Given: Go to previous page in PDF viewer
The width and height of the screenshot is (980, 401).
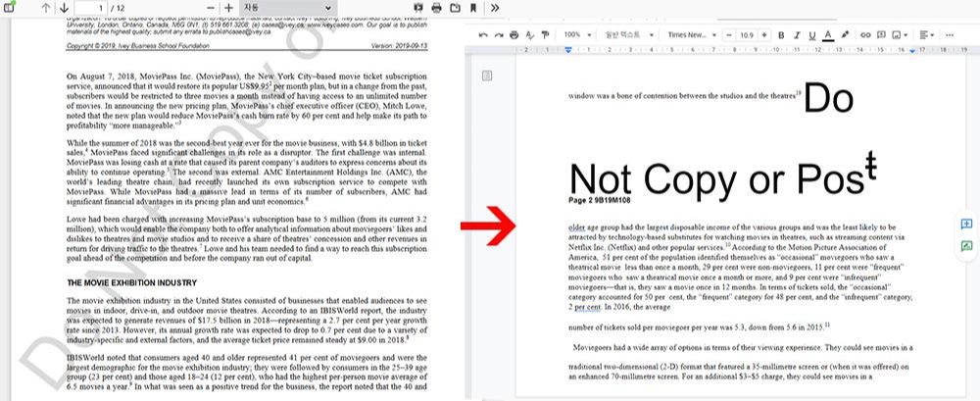Looking at the screenshot, I should pos(46,8).
